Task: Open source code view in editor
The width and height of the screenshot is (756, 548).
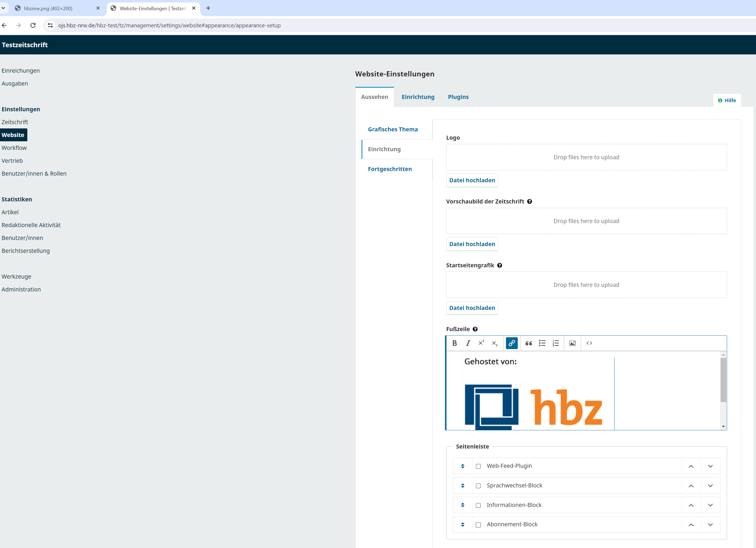Action: [589, 343]
